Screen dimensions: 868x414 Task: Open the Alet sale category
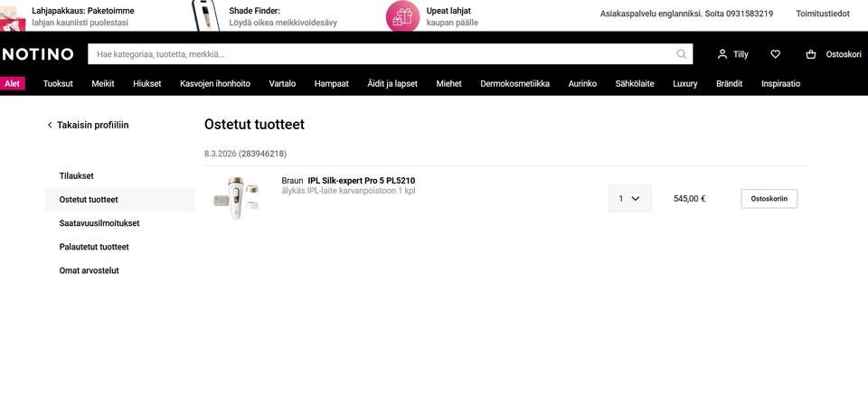(12, 83)
